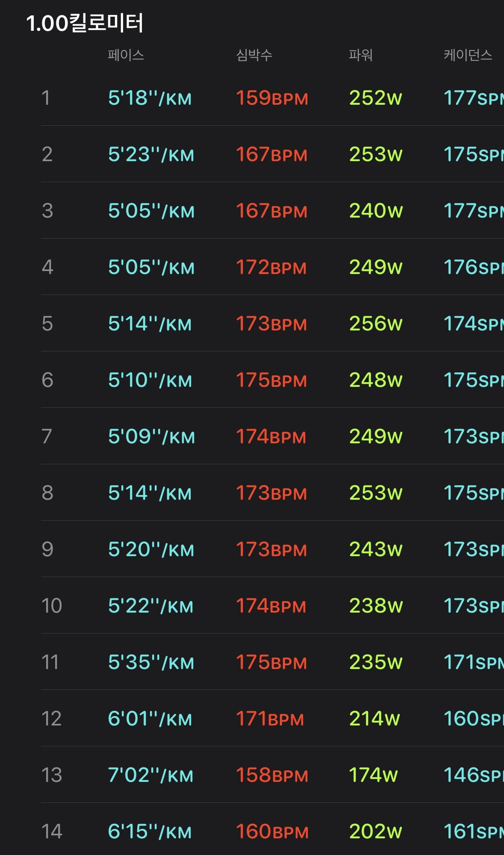The image size is (504, 855).
Task: Tap split 9 pace 5'20''/KM
Action: 151,550
